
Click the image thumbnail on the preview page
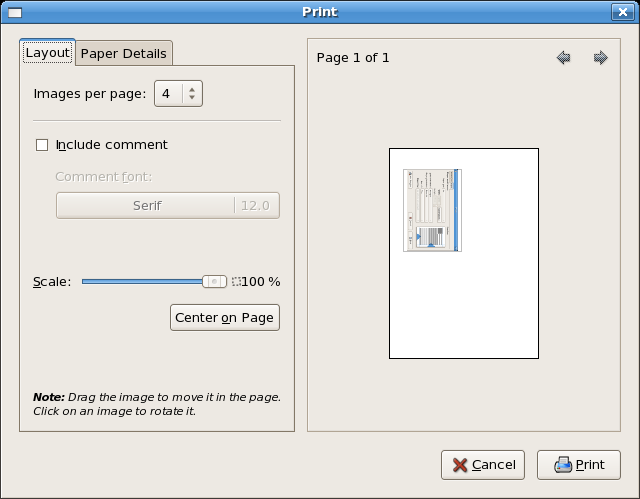point(432,210)
